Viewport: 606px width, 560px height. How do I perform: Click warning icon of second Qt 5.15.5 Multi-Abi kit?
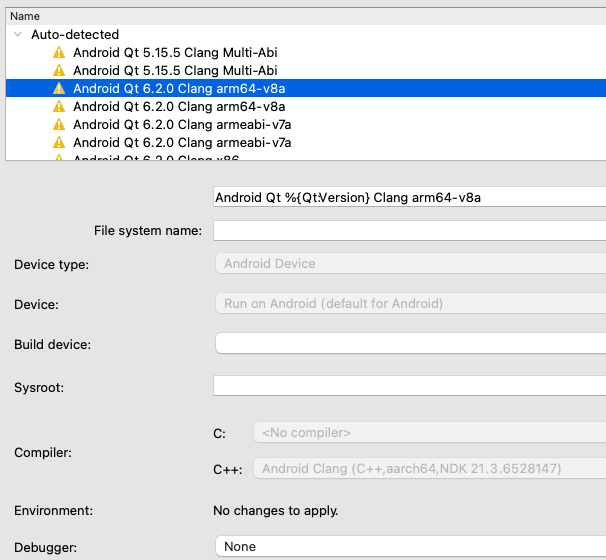59,70
